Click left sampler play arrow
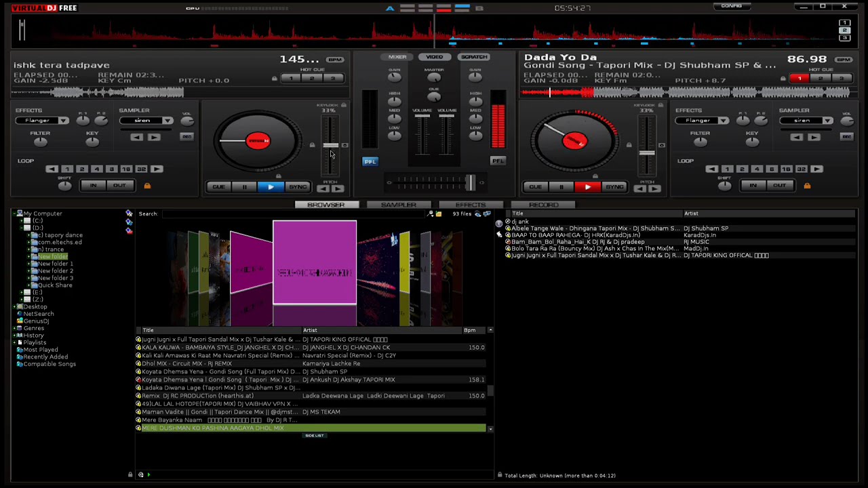 pos(154,138)
